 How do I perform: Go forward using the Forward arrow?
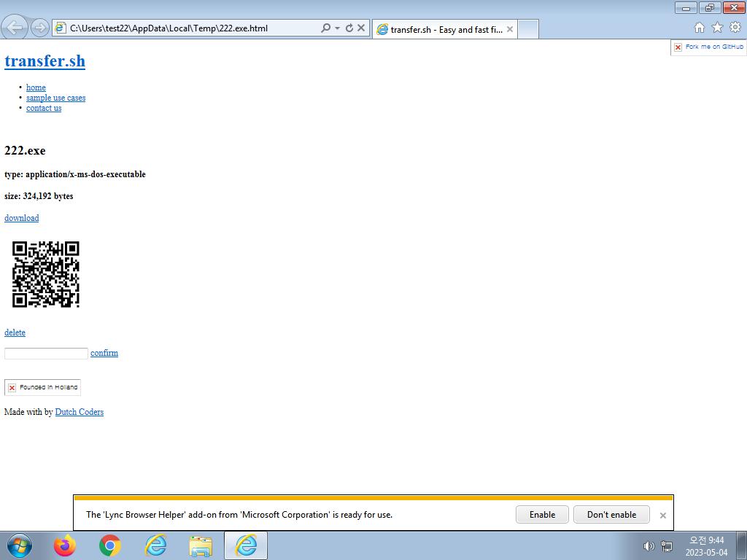40,28
